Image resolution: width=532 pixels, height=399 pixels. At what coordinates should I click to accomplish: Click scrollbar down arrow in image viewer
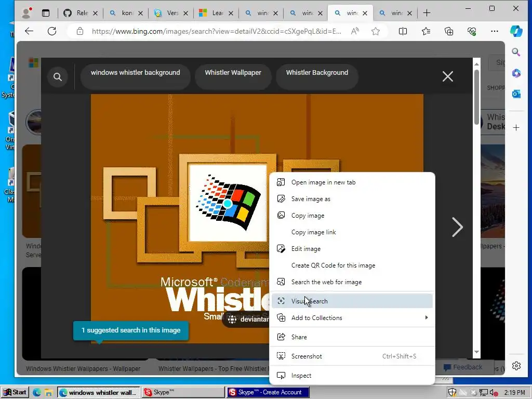(x=476, y=352)
